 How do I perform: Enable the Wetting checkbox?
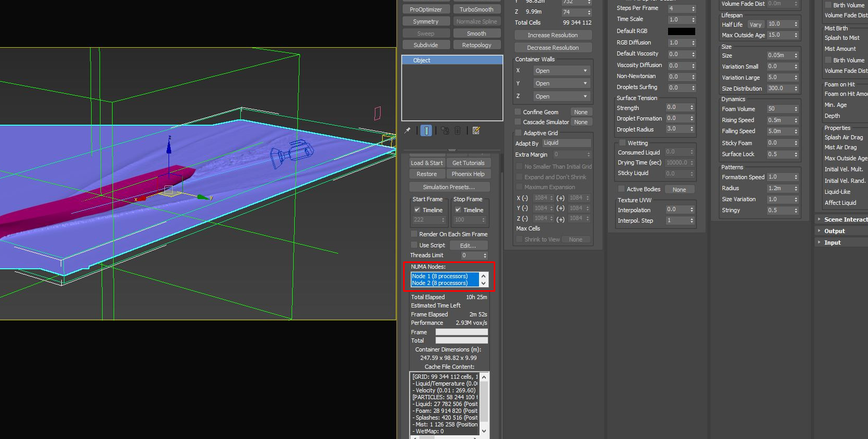coord(622,142)
